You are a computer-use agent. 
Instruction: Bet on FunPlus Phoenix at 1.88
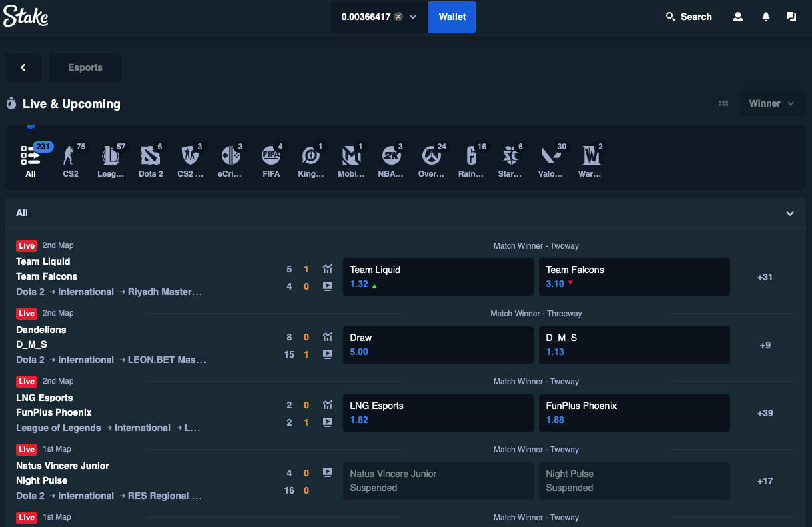[634, 413]
